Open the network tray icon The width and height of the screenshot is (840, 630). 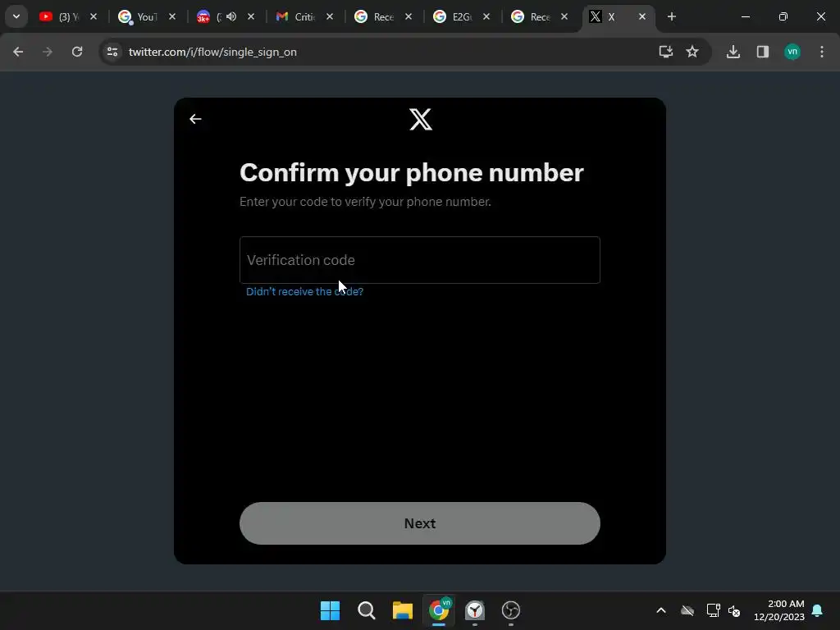pyautogui.click(x=713, y=610)
